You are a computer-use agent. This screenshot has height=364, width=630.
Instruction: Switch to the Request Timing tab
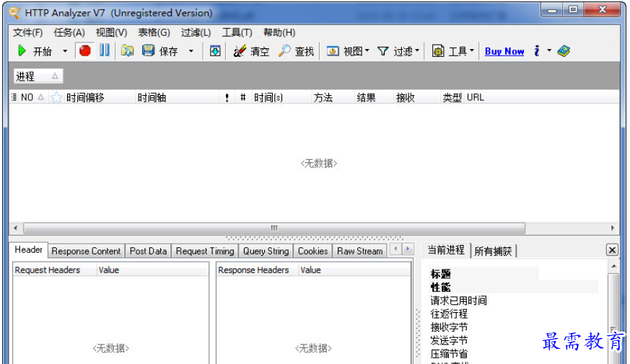(205, 252)
